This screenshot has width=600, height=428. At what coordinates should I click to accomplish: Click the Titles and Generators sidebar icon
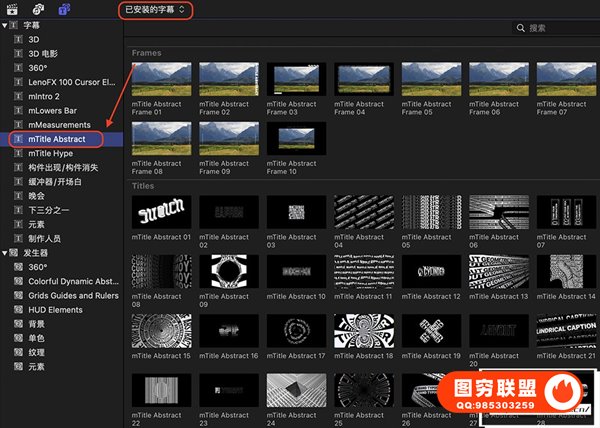(x=63, y=9)
